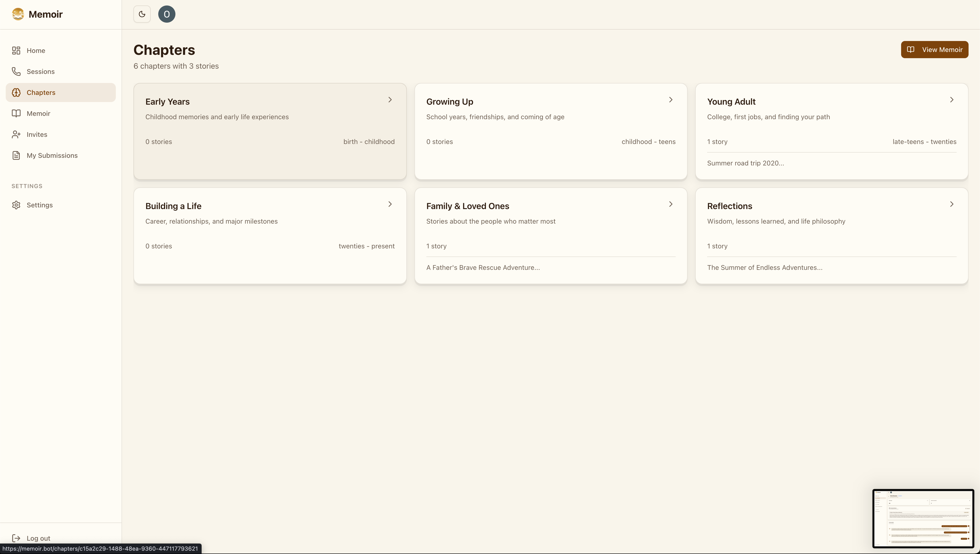Click the Settings gear icon
The width and height of the screenshot is (980, 554).
(16, 205)
